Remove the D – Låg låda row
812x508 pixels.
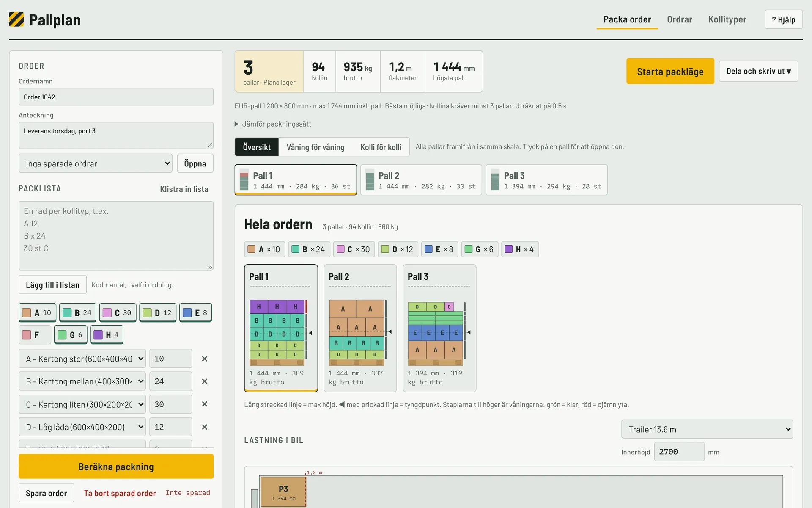point(205,427)
